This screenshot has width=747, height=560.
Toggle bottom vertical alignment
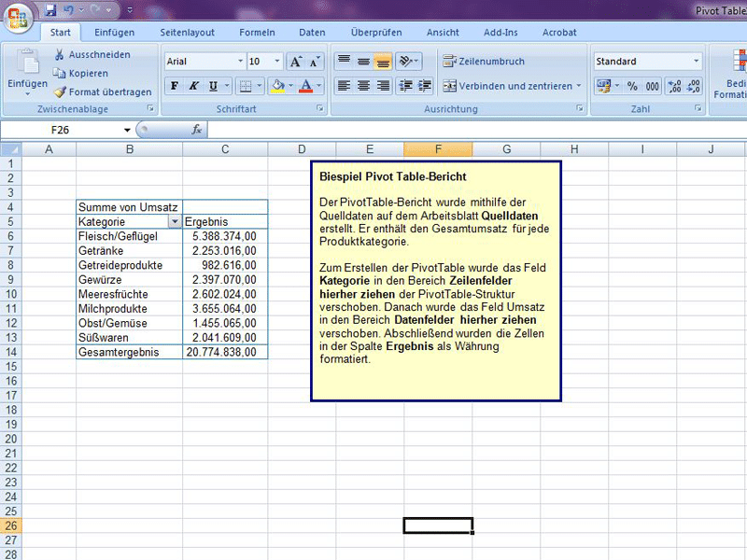[383, 61]
